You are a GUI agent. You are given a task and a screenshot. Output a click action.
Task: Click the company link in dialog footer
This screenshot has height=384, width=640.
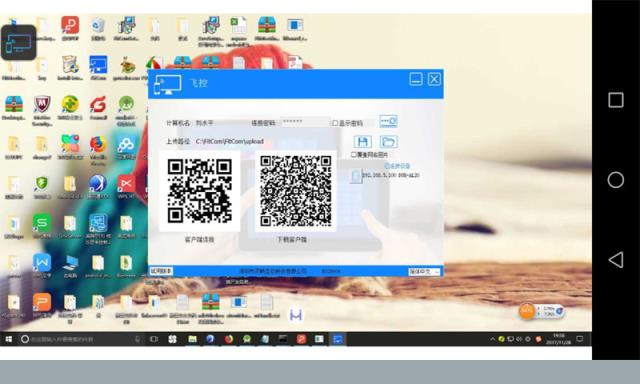tap(273, 271)
